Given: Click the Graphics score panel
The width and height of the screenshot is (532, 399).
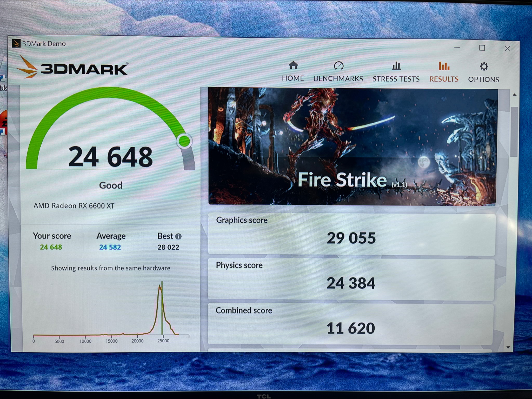Looking at the screenshot, I should pyautogui.click(x=351, y=235).
